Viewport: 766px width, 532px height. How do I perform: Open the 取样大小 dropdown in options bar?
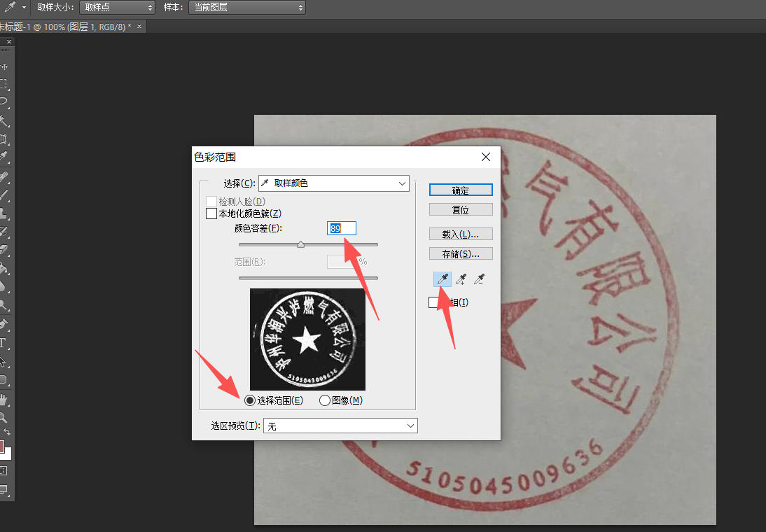(x=116, y=8)
